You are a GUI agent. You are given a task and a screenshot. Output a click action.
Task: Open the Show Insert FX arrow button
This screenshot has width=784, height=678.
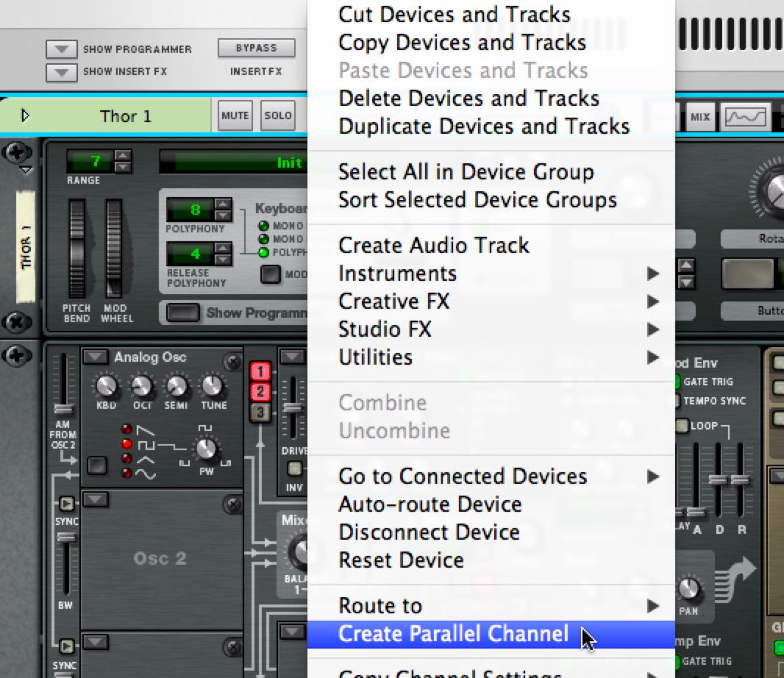pos(62,72)
